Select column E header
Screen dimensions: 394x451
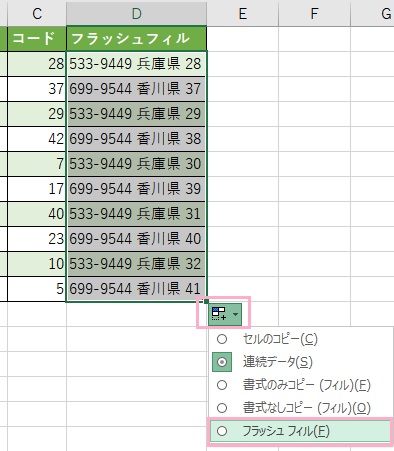242,13
